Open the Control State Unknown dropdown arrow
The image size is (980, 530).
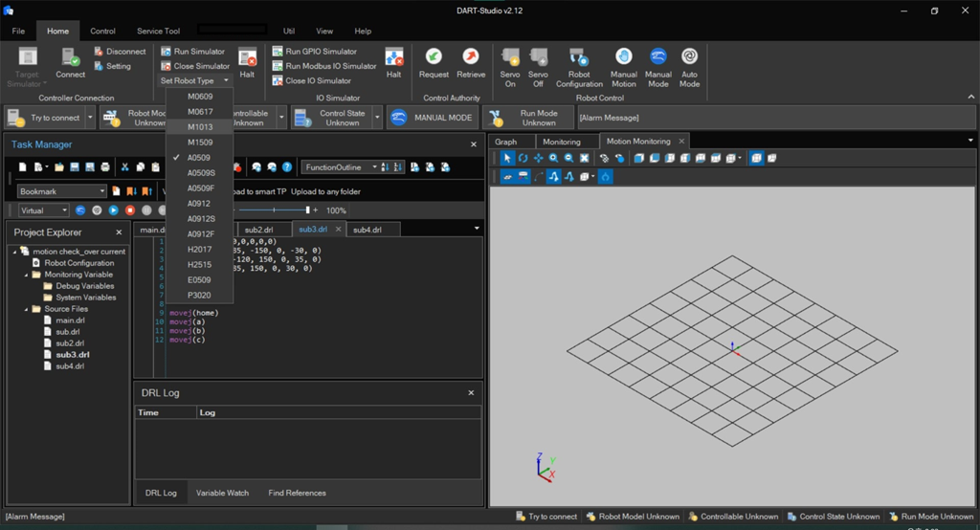pos(377,118)
